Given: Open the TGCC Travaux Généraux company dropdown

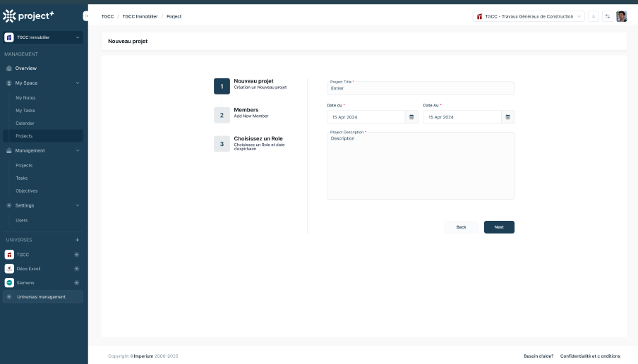Looking at the screenshot, I should 529,17.
